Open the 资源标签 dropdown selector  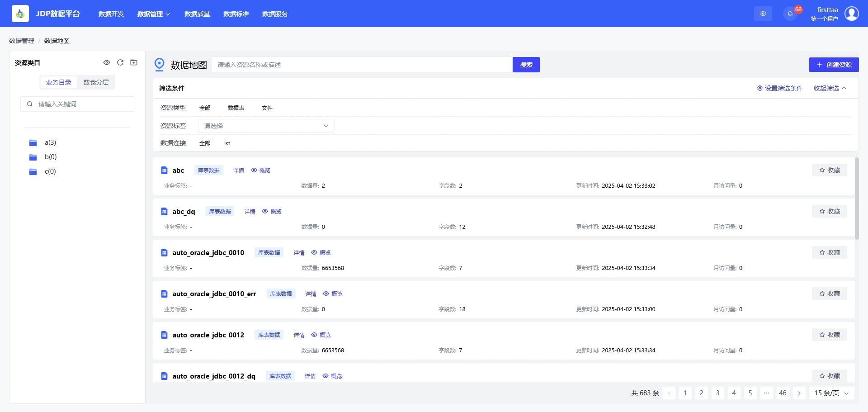click(x=266, y=126)
